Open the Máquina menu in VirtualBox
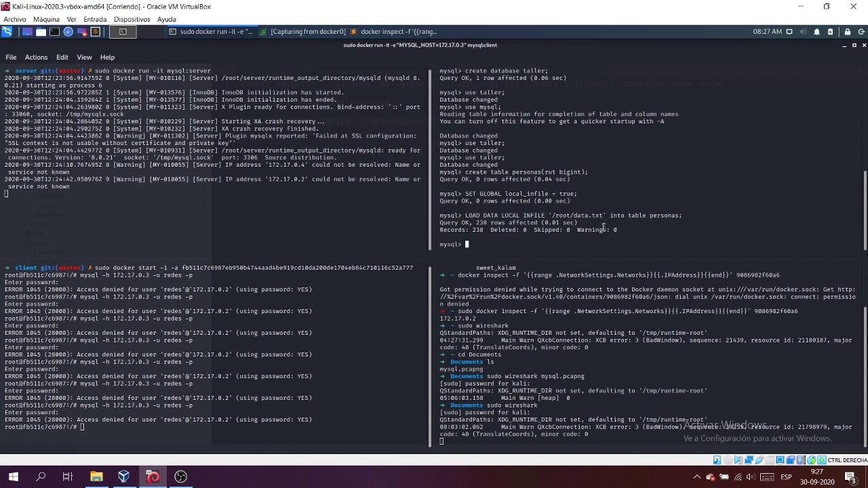The height and width of the screenshot is (488, 868). pos(46,19)
